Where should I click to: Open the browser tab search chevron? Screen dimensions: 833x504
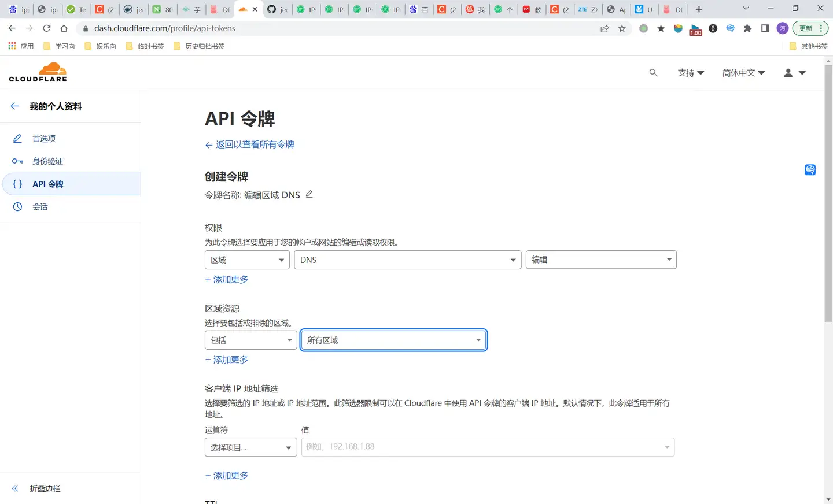click(746, 9)
